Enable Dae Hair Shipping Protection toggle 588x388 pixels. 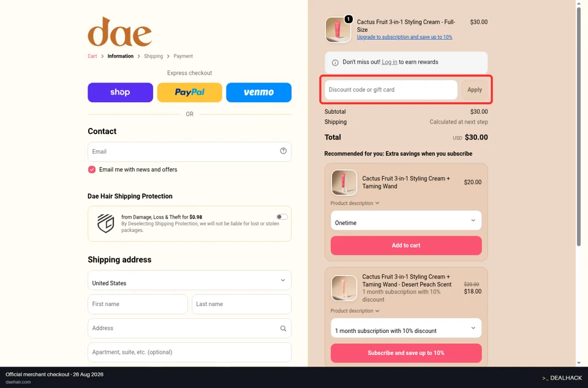(x=282, y=217)
